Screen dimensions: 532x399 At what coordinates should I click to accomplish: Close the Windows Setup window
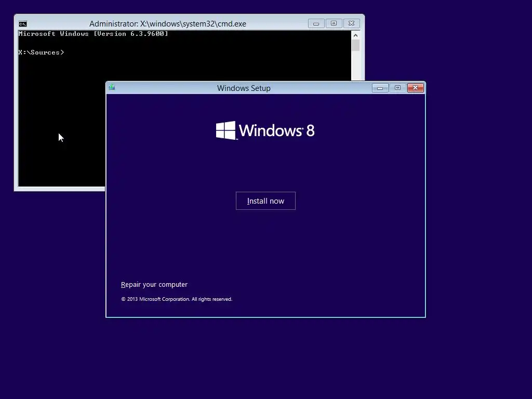pos(415,88)
